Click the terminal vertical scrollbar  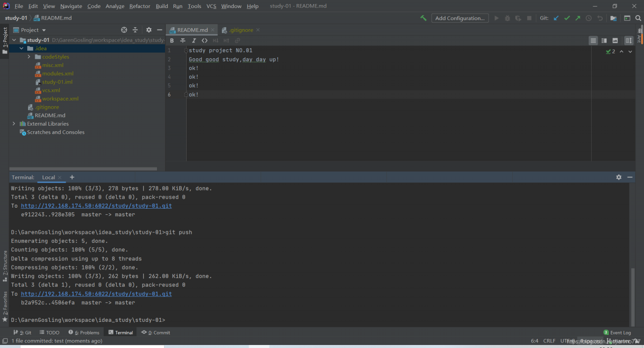[632, 296]
